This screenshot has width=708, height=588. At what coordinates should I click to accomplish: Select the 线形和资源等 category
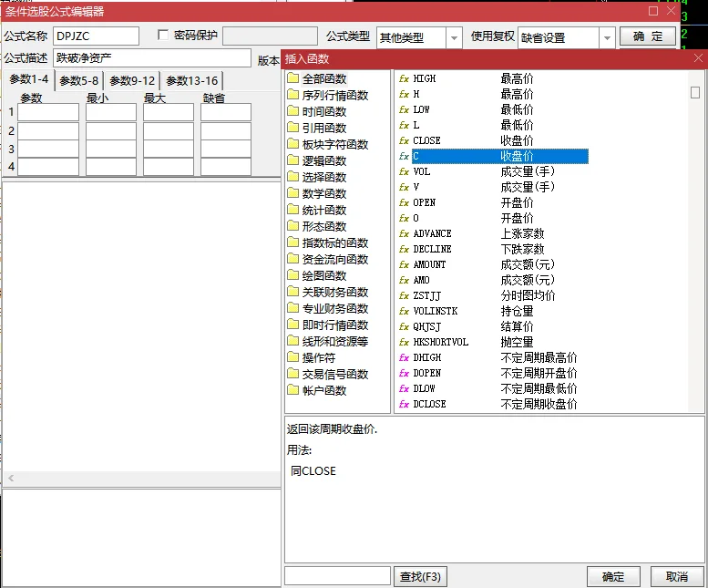click(x=335, y=341)
